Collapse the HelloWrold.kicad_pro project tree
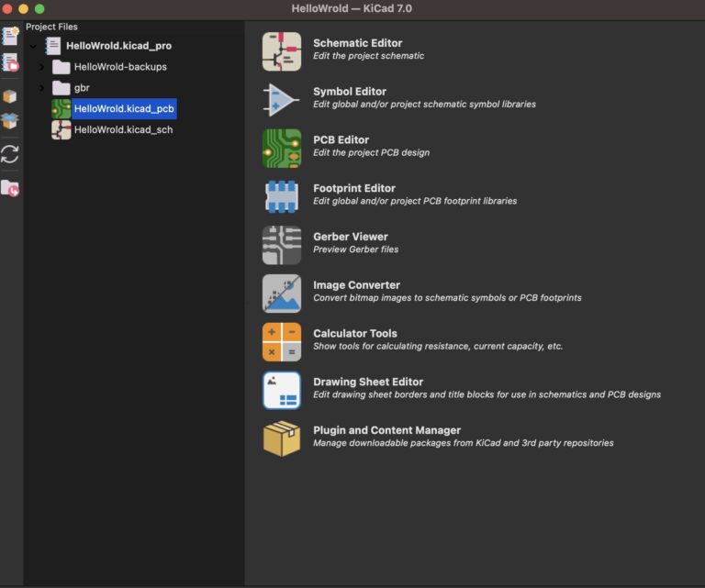705x588 pixels. 33,46
